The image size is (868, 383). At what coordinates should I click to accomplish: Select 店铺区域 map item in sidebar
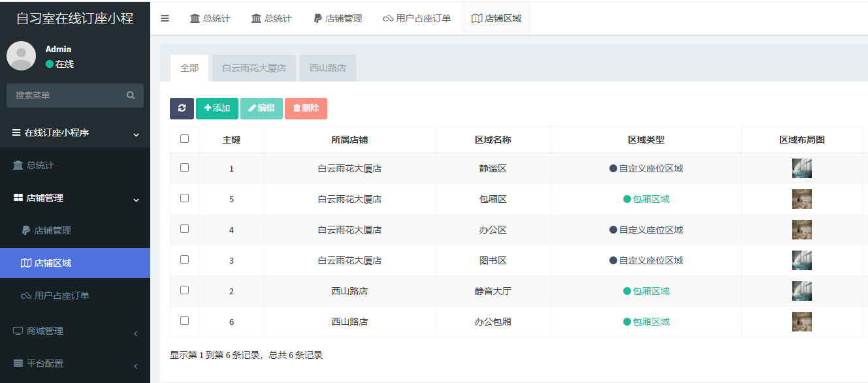tap(52, 263)
